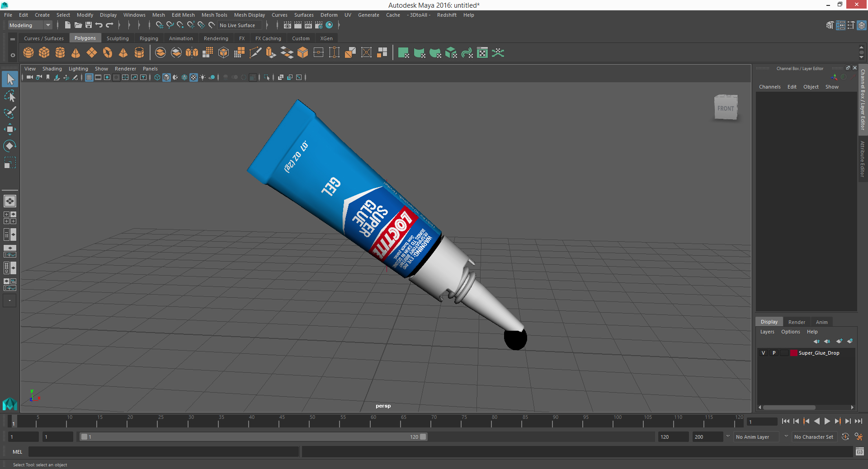Viewport: 868px width, 469px height.
Task: Open the shelf tab selector menu icon
Action: click(13, 39)
